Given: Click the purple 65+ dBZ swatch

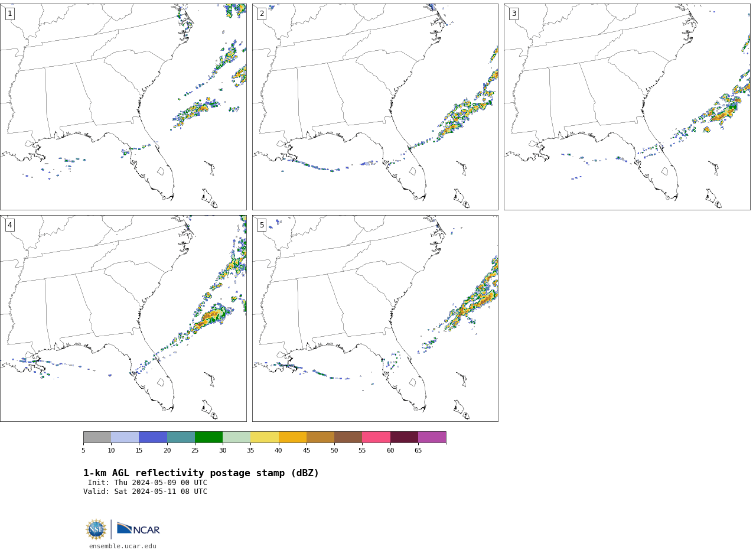Looking at the screenshot, I should coord(432,437).
